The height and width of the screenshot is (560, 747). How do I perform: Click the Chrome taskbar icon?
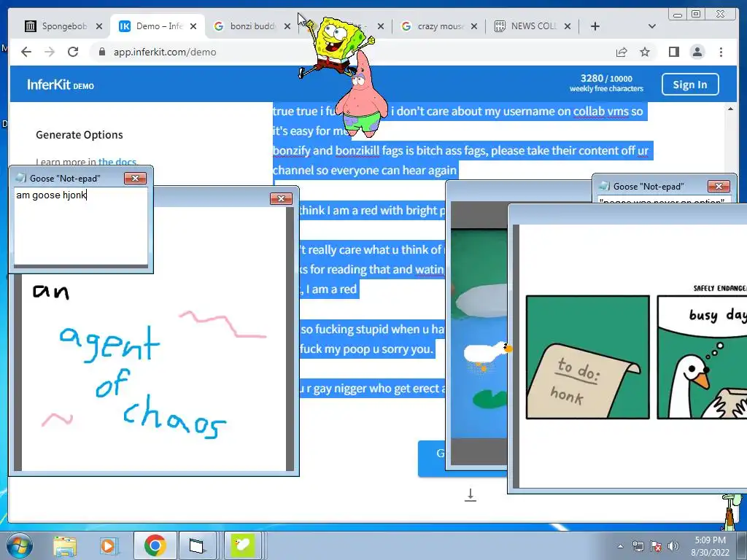155,545
